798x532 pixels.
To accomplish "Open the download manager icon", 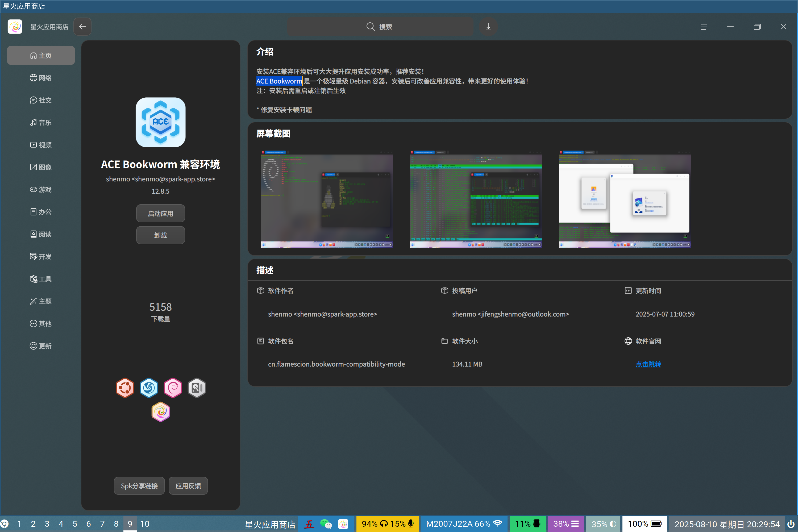I will tap(488, 26).
